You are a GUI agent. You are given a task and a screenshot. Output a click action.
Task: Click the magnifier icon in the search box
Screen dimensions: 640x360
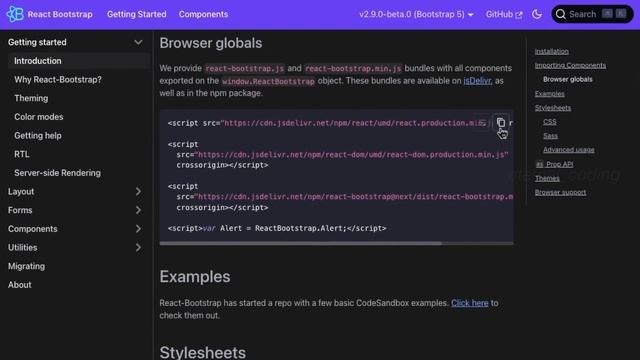coord(560,14)
